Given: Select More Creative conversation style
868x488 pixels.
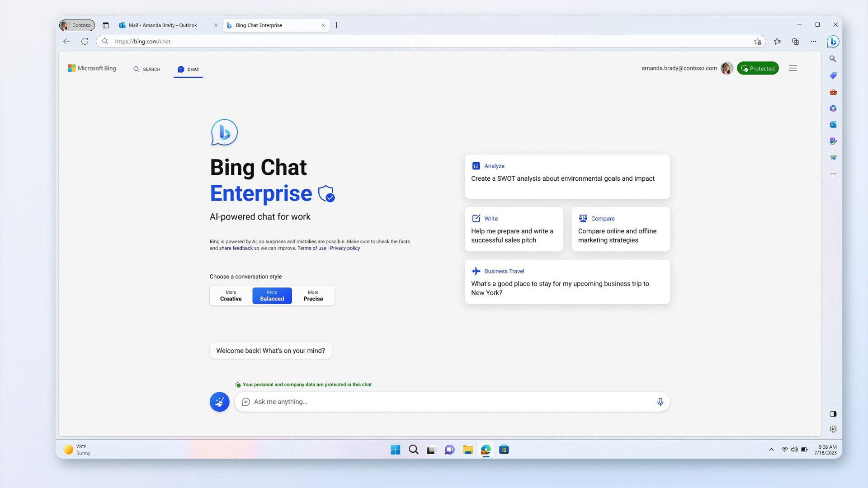Looking at the screenshot, I should pos(230,296).
